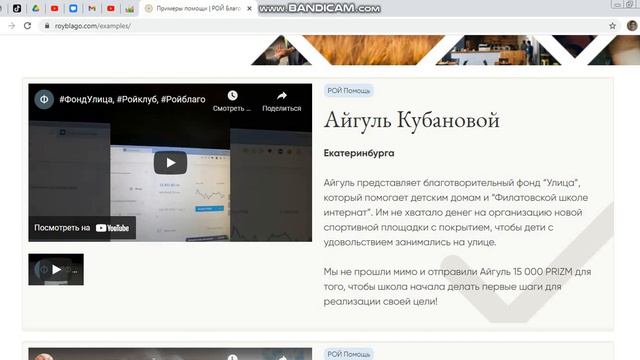The height and width of the screenshot is (360, 640).
Task: Click the site lock security icon
Action: 47,26
